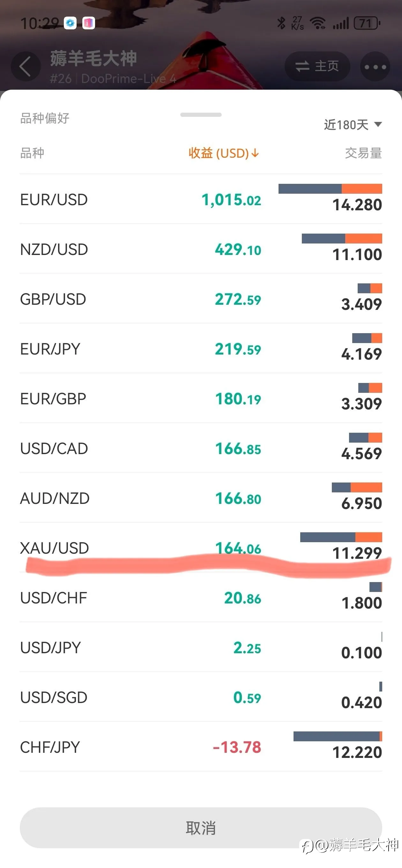Tap the cellular signal strength icon

click(341, 24)
